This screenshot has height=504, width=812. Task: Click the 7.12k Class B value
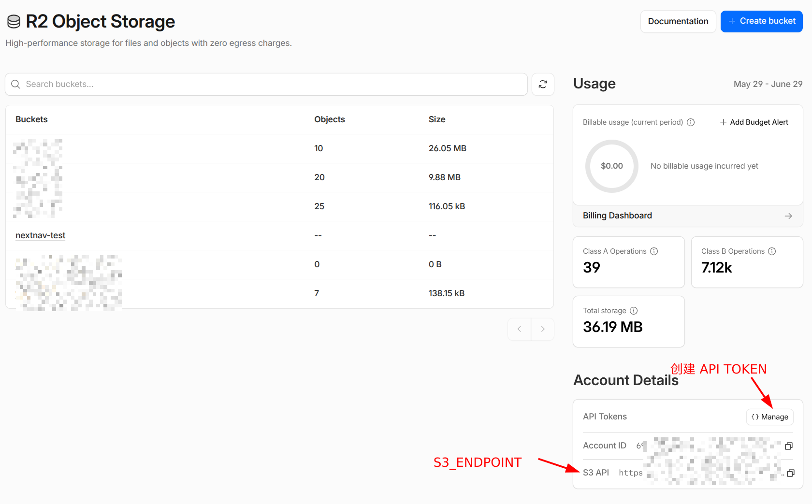coord(717,268)
